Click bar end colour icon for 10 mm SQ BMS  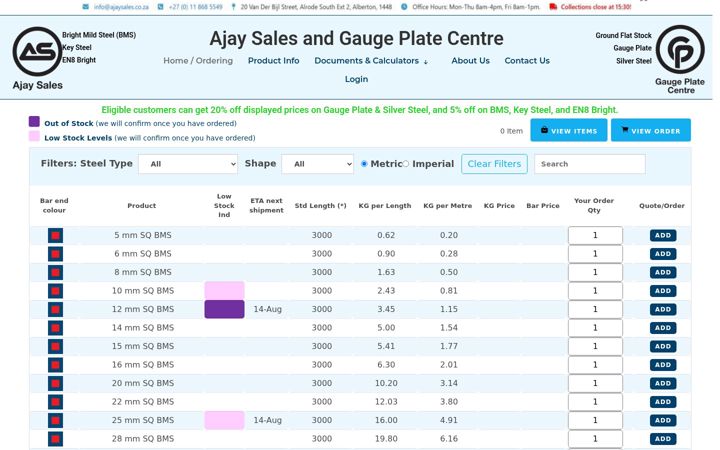click(x=56, y=291)
